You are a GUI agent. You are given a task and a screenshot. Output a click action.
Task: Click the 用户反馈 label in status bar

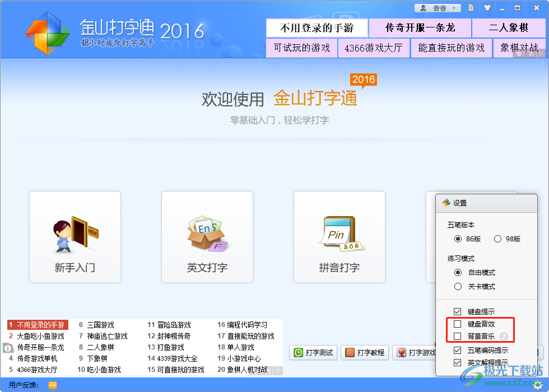(24, 385)
